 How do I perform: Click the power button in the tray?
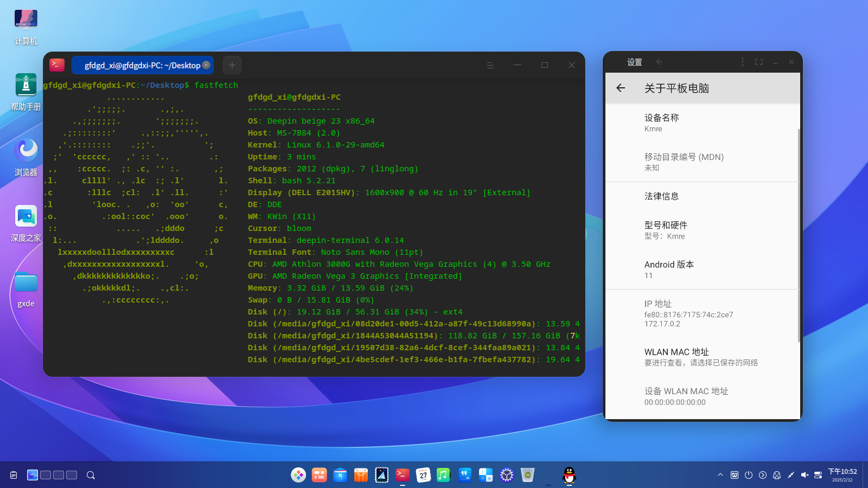point(749,475)
